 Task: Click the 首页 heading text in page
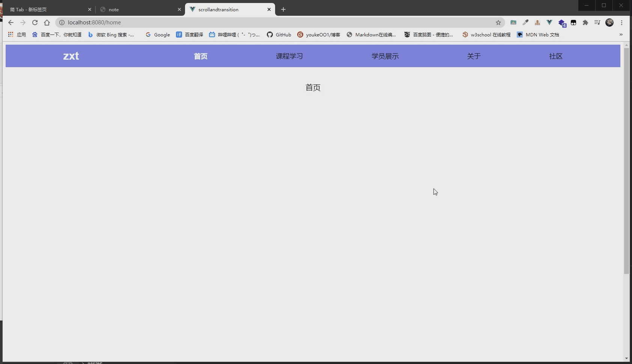tap(313, 87)
